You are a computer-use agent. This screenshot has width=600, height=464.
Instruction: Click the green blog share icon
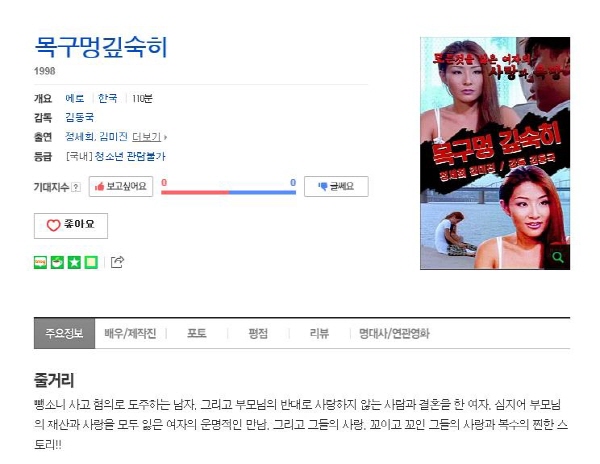pos(40,262)
